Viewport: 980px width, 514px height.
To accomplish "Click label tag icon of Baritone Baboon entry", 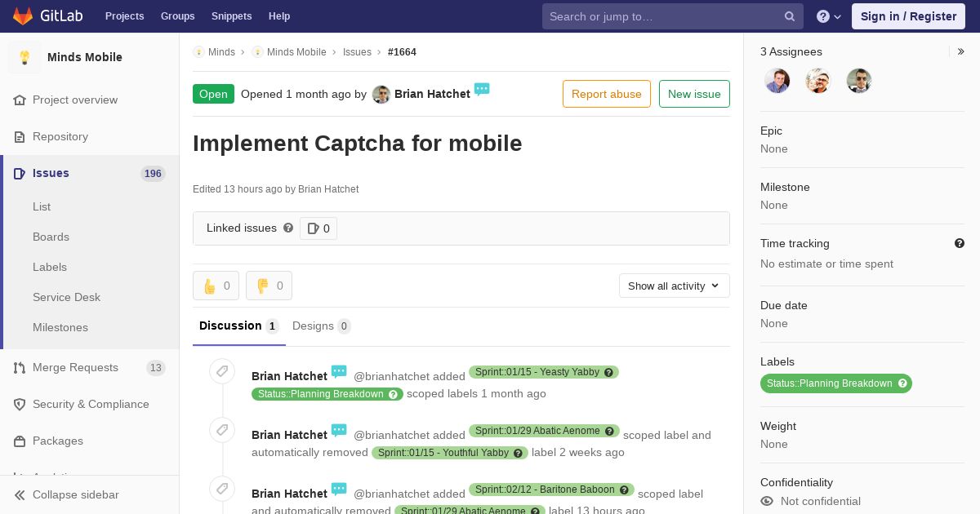I will pos(222,489).
